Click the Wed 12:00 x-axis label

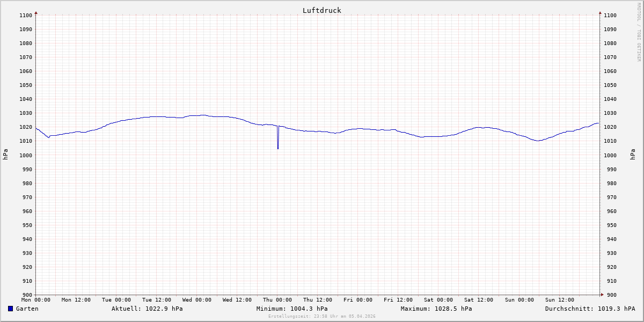coord(237,300)
